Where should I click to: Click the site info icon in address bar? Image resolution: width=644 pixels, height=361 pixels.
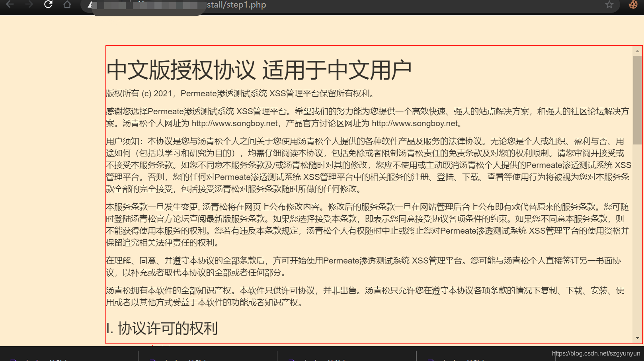pos(91,5)
